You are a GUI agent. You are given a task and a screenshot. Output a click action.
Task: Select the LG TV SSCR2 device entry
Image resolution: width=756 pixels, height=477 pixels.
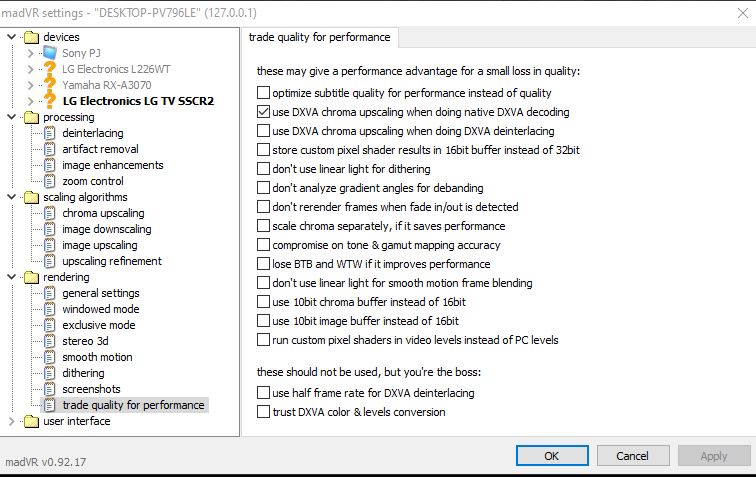(138, 101)
